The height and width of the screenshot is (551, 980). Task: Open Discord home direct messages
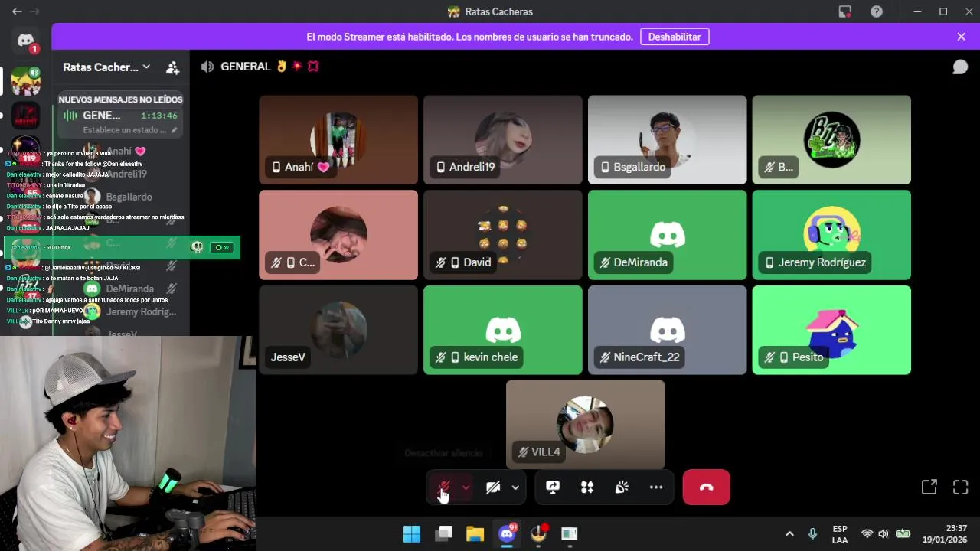[x=25, y=41]
